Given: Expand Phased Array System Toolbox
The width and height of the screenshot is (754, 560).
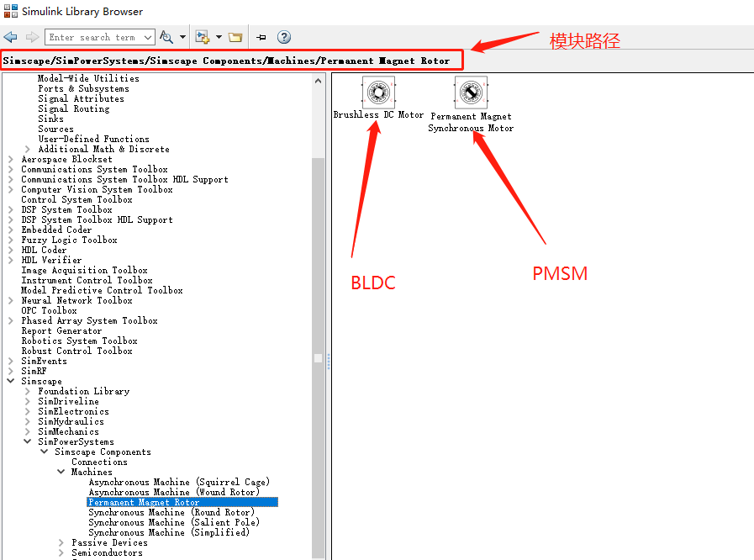Looking at the screenshot, I should [x=11, y=321].
